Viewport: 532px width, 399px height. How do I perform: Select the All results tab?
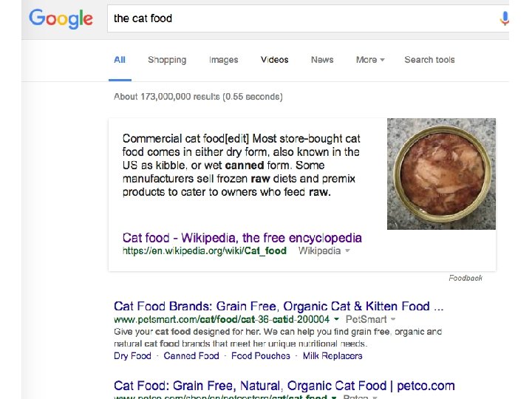pos(120,60)
